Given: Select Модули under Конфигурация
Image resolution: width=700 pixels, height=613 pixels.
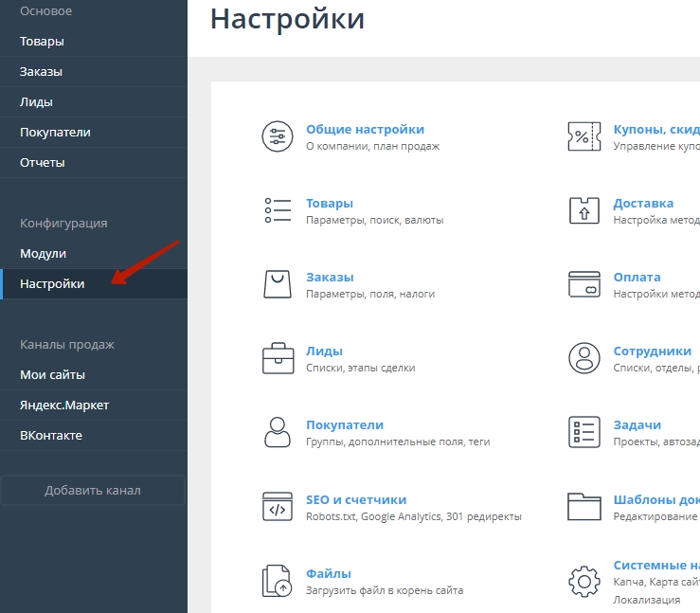Looking at the screenshot, I should (44, 254).
